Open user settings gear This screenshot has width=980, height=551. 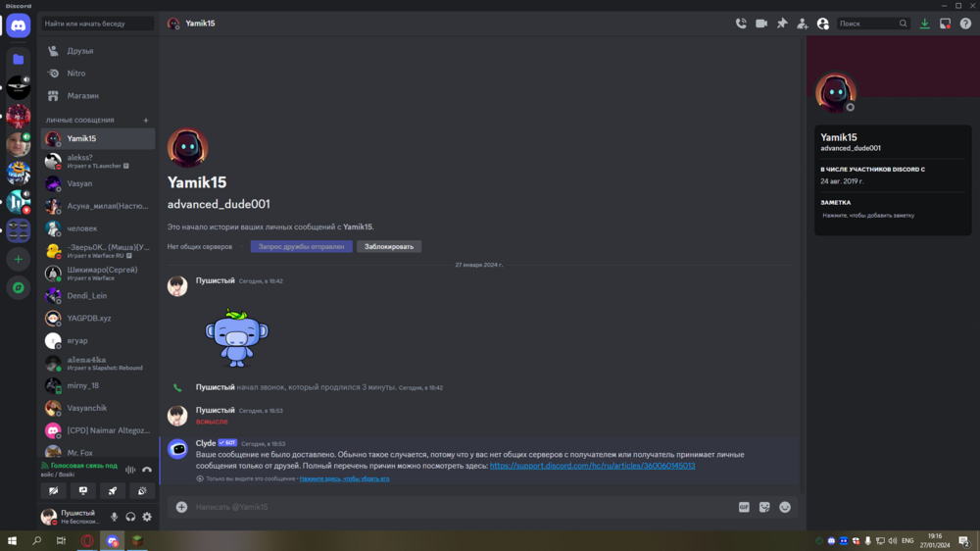pos(147,517)
